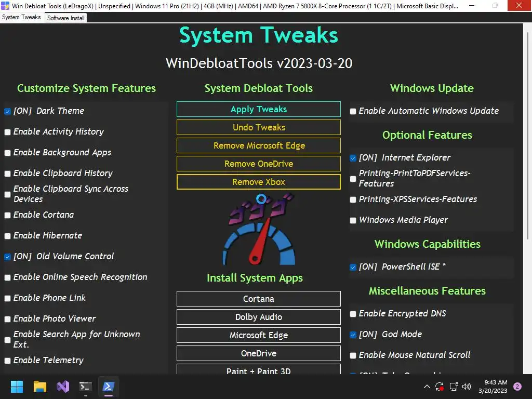Install OneDrive system app

(259, 353)
